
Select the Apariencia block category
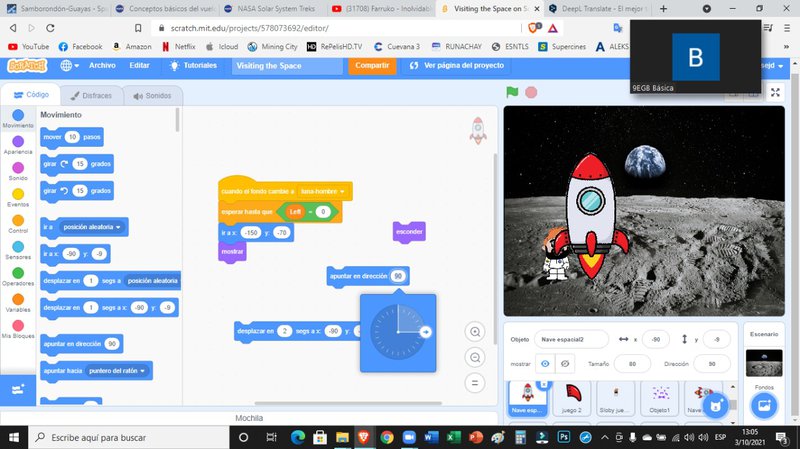tap(17, 145)
